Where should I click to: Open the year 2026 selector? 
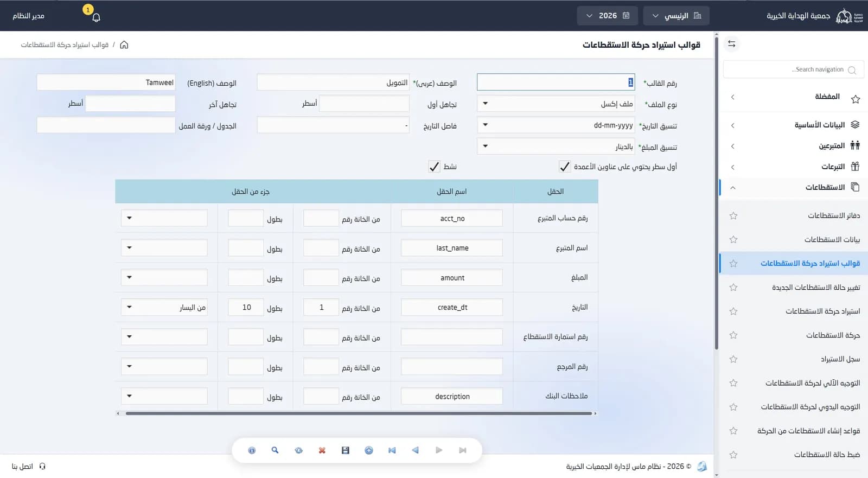point(608,16)
